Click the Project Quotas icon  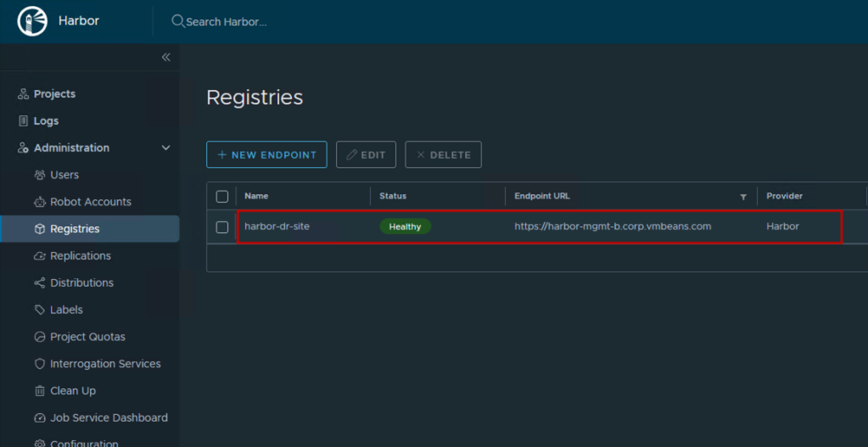[x=40, y=337]
